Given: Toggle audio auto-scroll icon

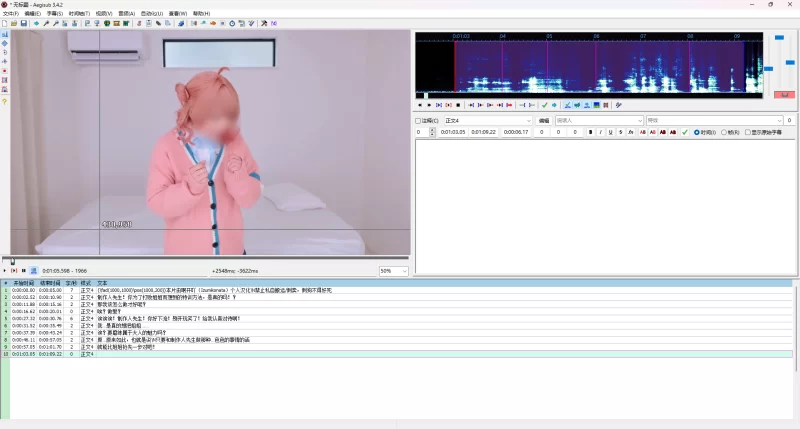Looking at the screenshot, I should click(x=587, y=105).
